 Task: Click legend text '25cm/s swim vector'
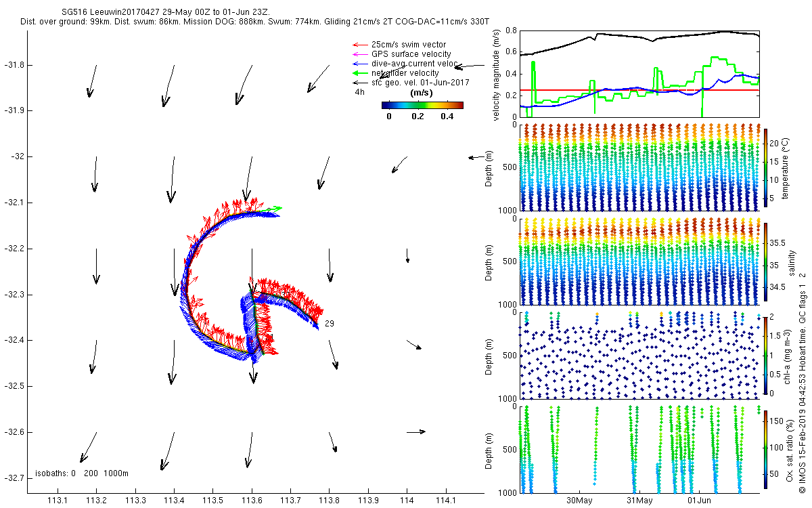tap(408, 45)
